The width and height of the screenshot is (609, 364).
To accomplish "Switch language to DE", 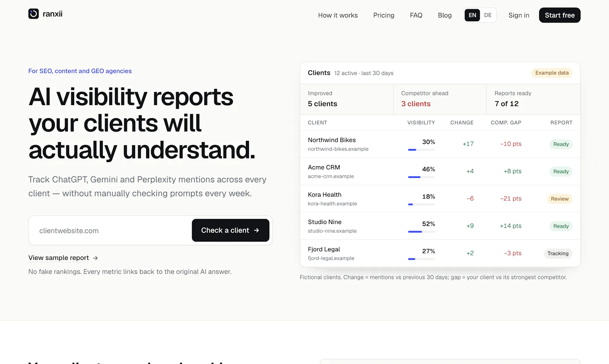I will point(488,15).
